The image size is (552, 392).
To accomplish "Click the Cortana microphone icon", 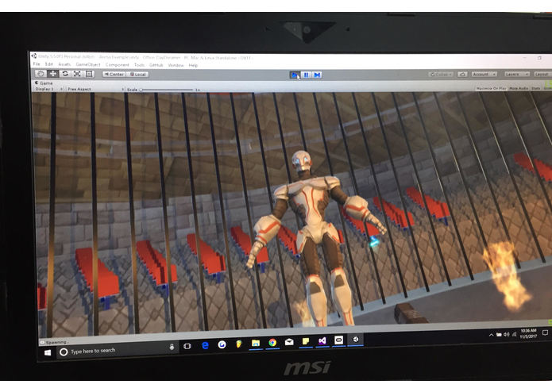I will [172, 347].
